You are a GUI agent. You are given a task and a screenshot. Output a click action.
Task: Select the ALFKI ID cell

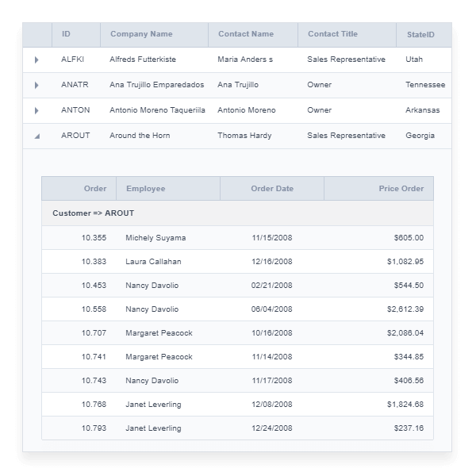[76, 59]
